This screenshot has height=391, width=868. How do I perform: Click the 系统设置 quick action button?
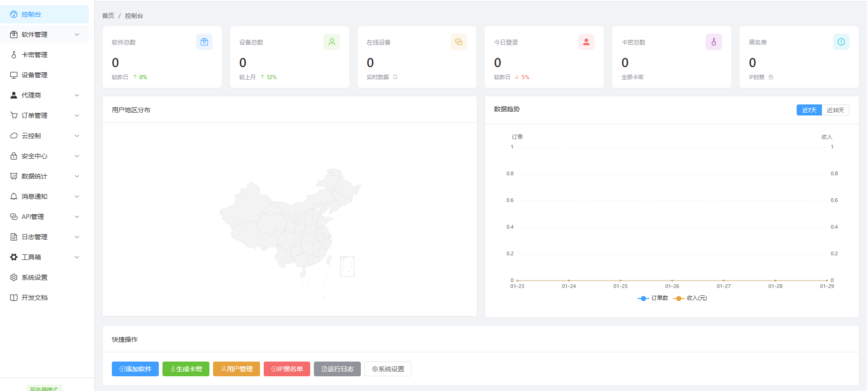click(388, 369)
